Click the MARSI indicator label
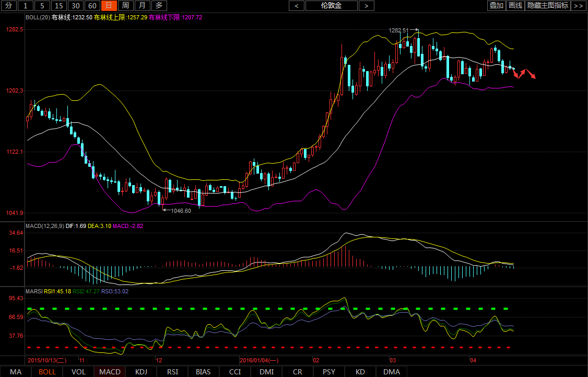 tap(34, 291)
